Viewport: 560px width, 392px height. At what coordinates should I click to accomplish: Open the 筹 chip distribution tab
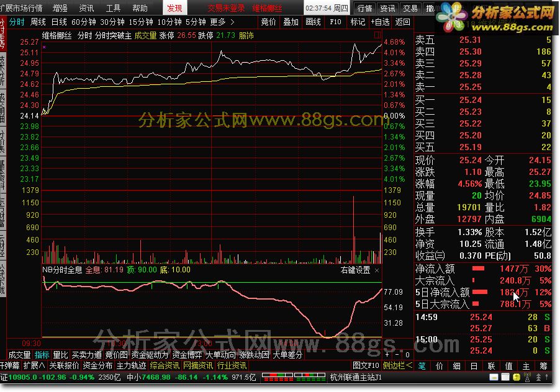544,366
